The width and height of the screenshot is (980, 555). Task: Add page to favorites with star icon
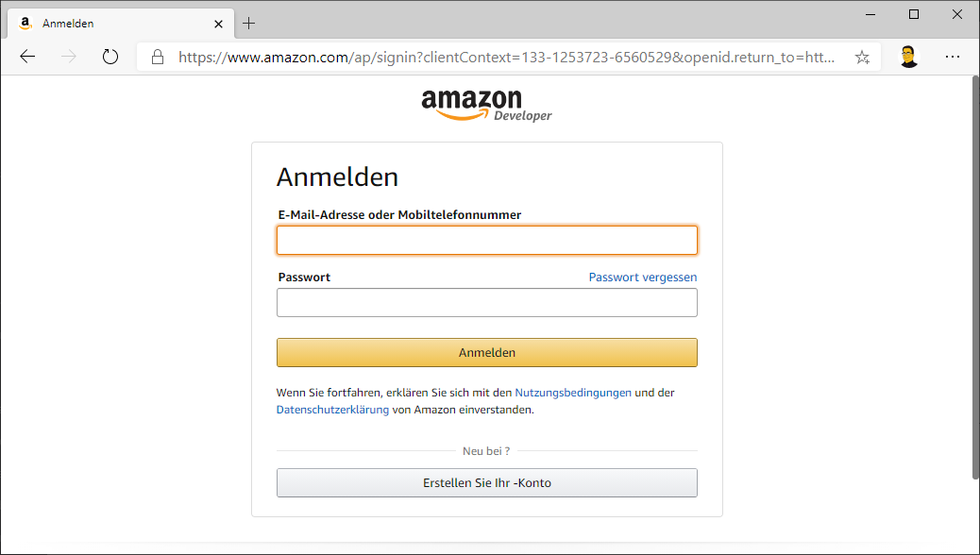coord(862,57)
